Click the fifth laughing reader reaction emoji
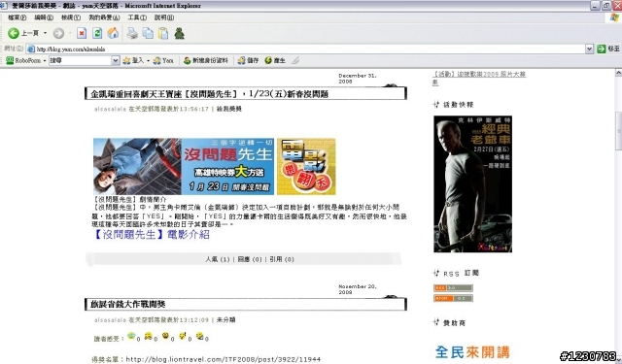The height and width of the screenshot is (364, 622). (200, 336)
